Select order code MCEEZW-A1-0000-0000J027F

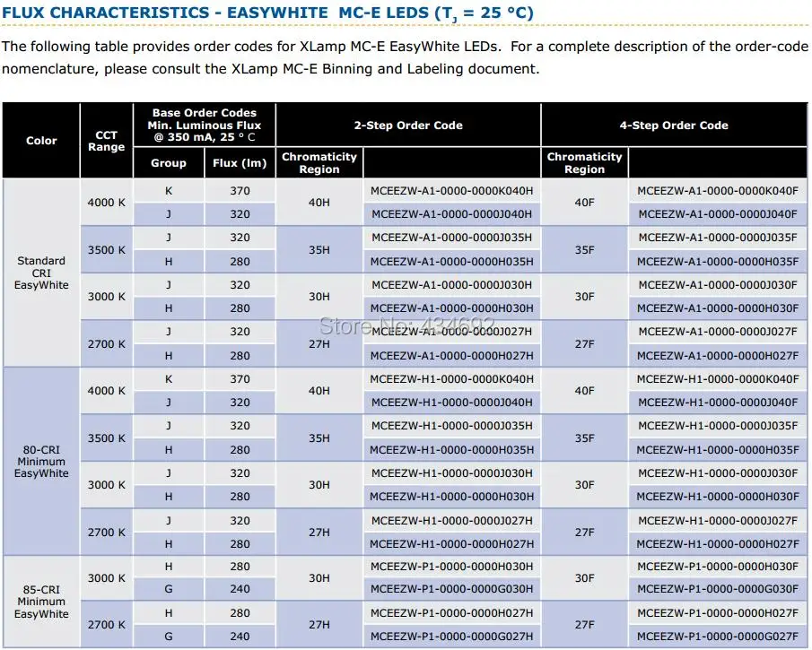pos(718,332)
